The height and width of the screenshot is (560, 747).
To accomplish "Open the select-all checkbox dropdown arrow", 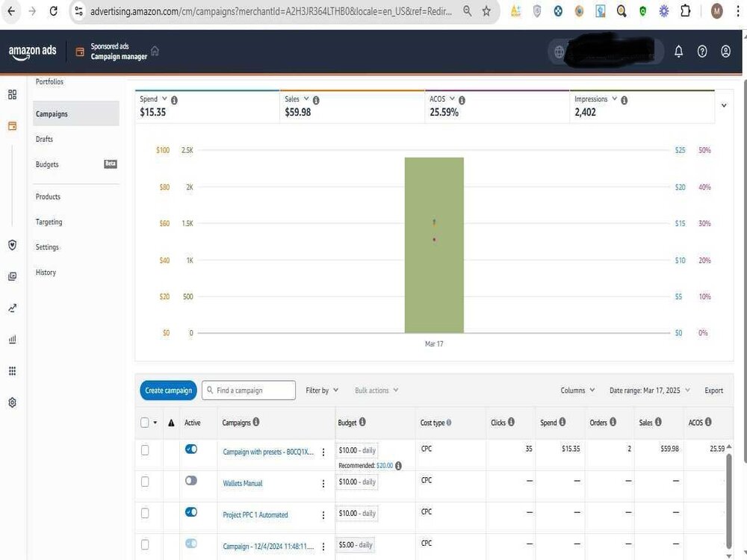I will [x=155, y=423].
